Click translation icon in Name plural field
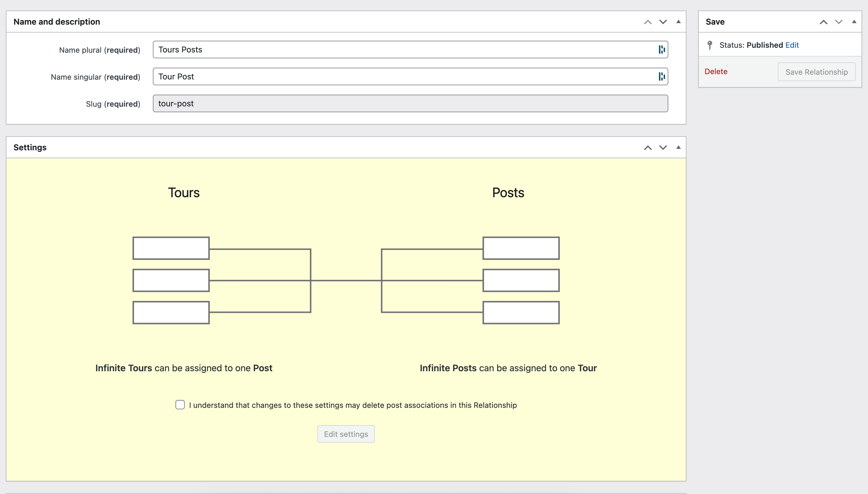The height and width of the screenshot is (494, 868). coord(661,50)
